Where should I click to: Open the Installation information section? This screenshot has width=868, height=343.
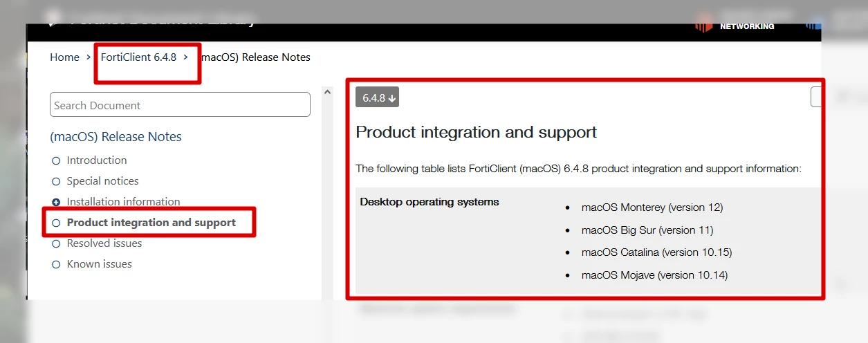123,202
